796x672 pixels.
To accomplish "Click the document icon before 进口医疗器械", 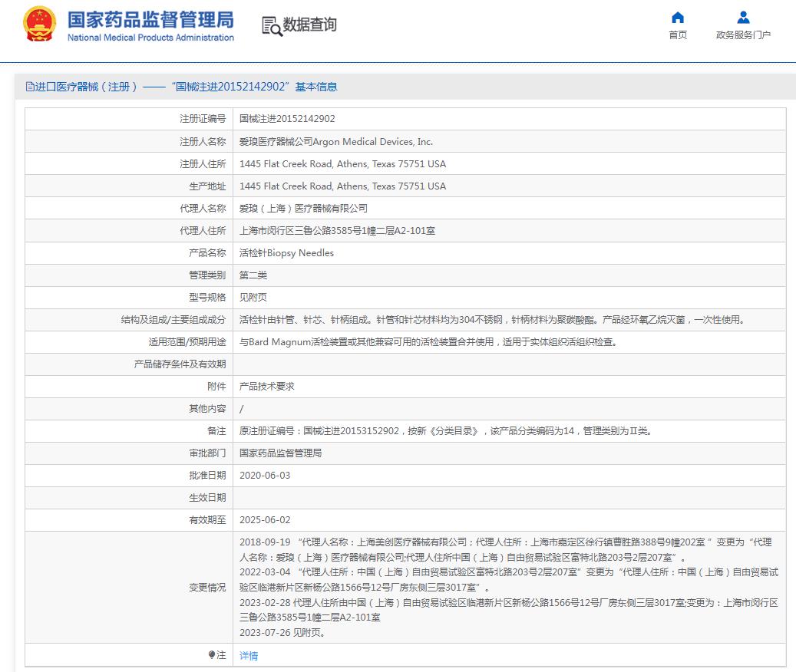I will click(x=30, y=87).
